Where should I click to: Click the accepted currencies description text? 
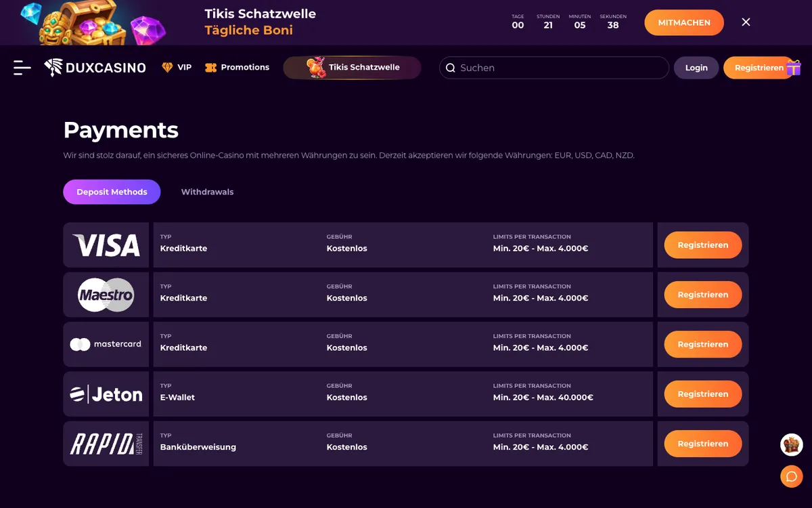coord(349,155)
